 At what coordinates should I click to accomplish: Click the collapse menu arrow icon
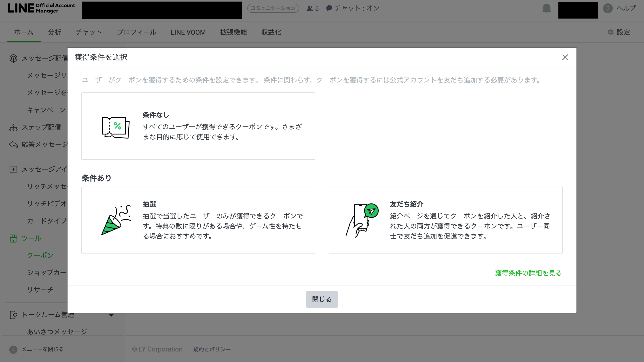coord(13,349)
